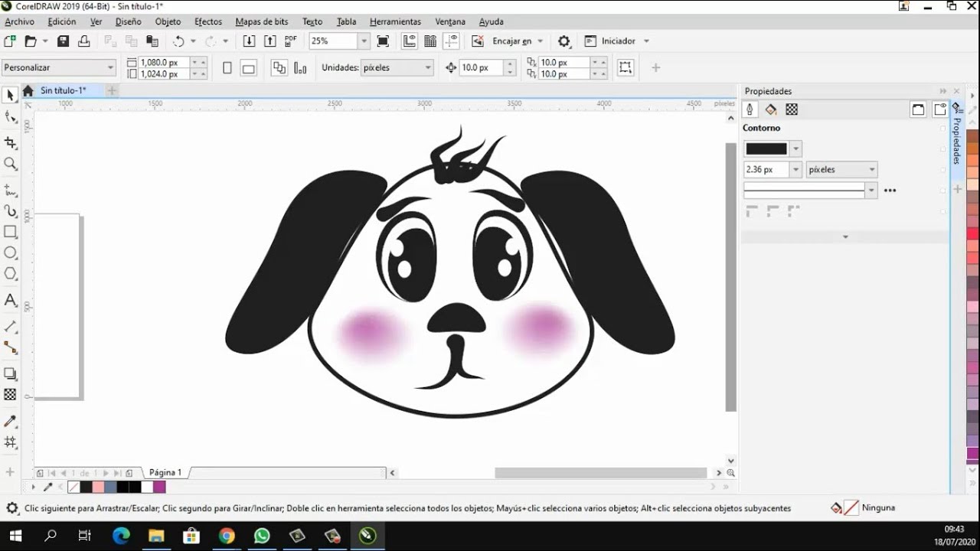Screen dimensions: 980x551
Task: Open the Mapas de bits menu
Action: 262,22
